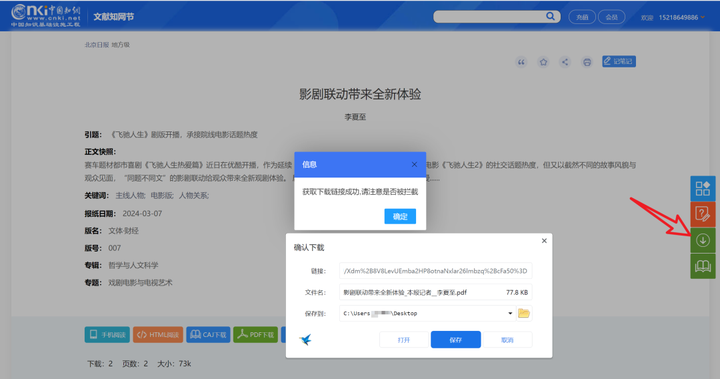720x379 pixels.
Task: Click the 戏剧电影与电视艺术 topic text
Action: coord(141,283)
